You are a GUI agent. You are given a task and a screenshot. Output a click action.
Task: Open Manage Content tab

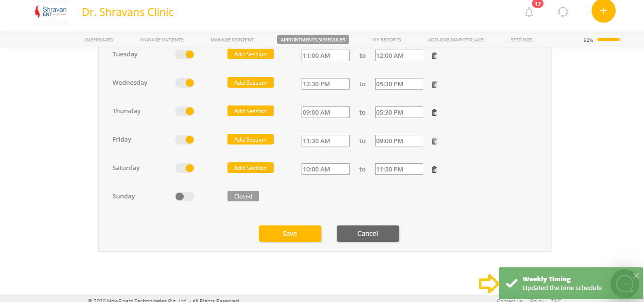tap(232, 40)
